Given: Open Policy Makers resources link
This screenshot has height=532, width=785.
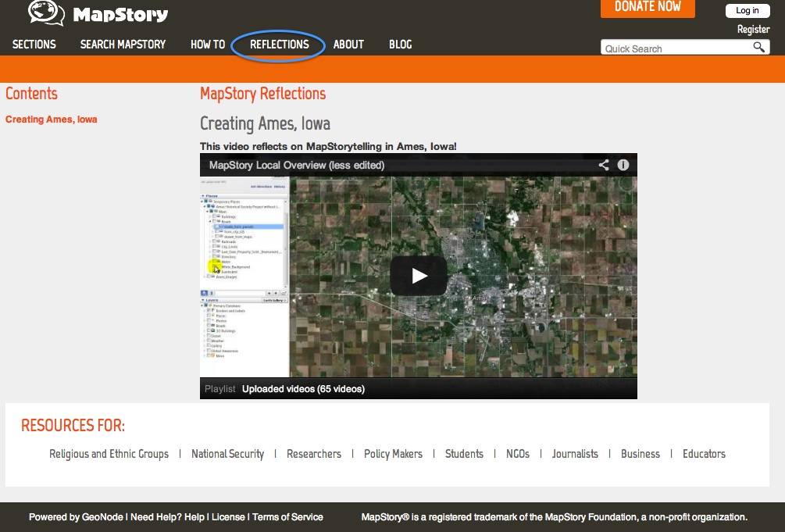Looking at the screenshot, I should [x=393, y=454].
